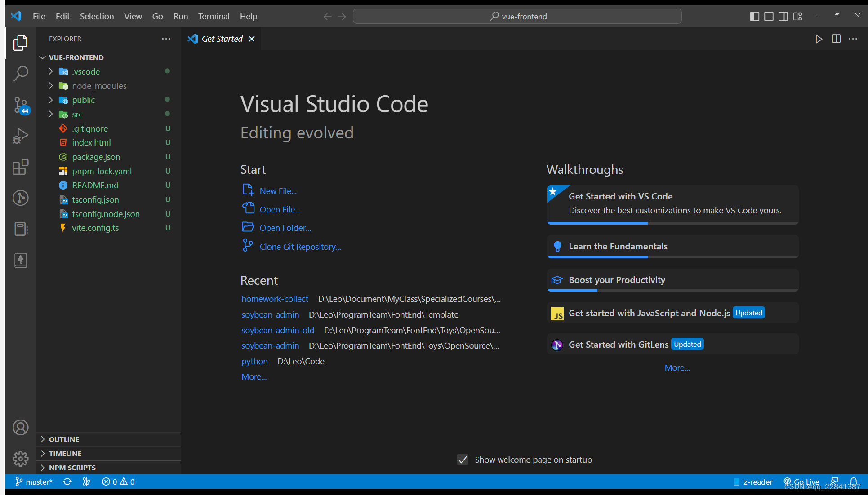This screenshot has height=495, width=868.
Task: Go forward using the right arrow
Action: point(342,17)
